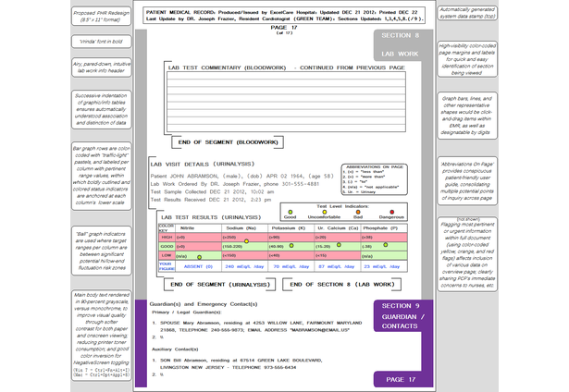Click the 'PAGE 17' title at page top
The image size is (569, 392).
click(x=284, y=28)
